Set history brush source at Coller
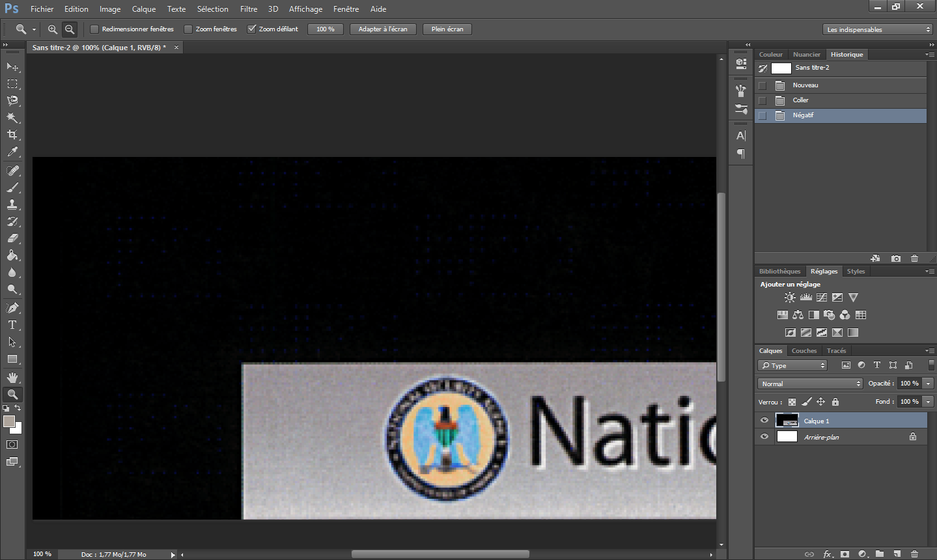 pyautogui.click(x=762, y=100)
